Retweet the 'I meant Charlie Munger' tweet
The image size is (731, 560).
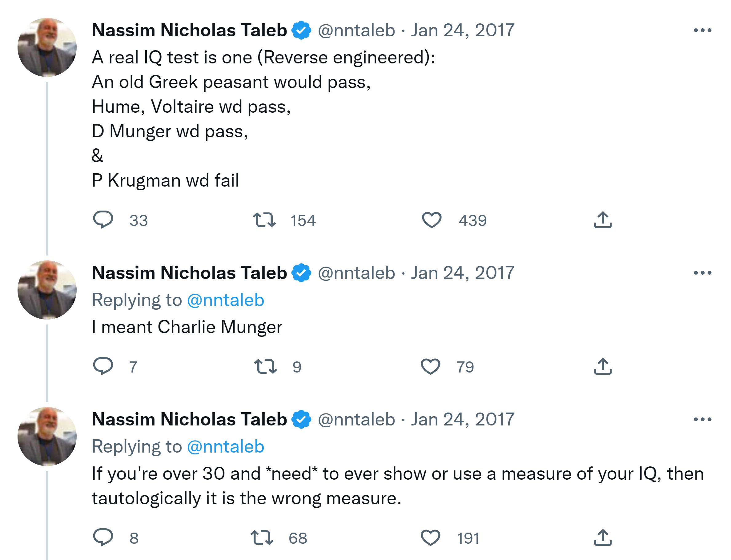coord(265,366)
